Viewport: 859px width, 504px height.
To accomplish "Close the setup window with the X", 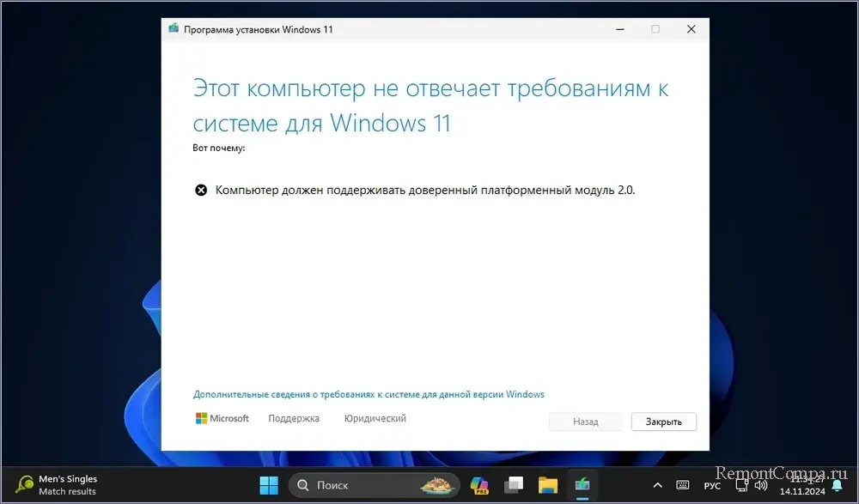I will pos(691,29).
